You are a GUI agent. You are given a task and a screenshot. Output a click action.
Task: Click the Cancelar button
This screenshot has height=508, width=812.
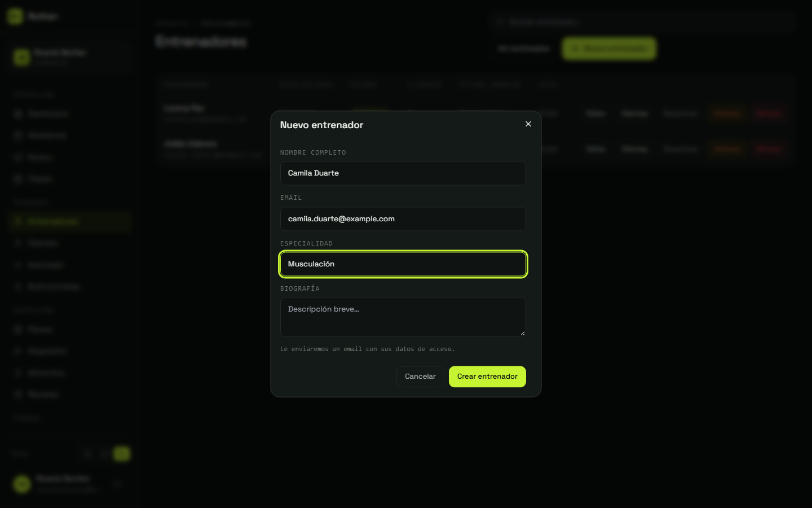tap(420, 376)
